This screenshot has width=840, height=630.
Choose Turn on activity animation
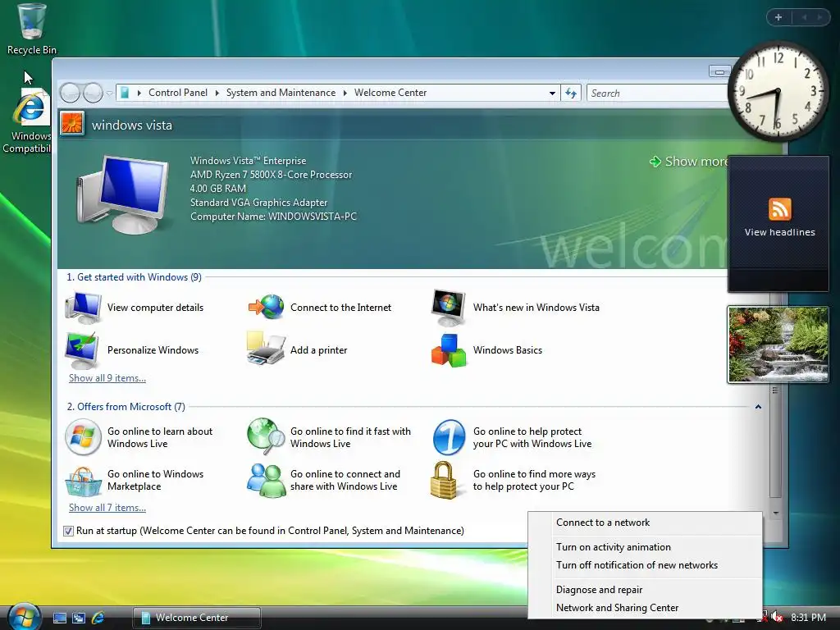645,547
